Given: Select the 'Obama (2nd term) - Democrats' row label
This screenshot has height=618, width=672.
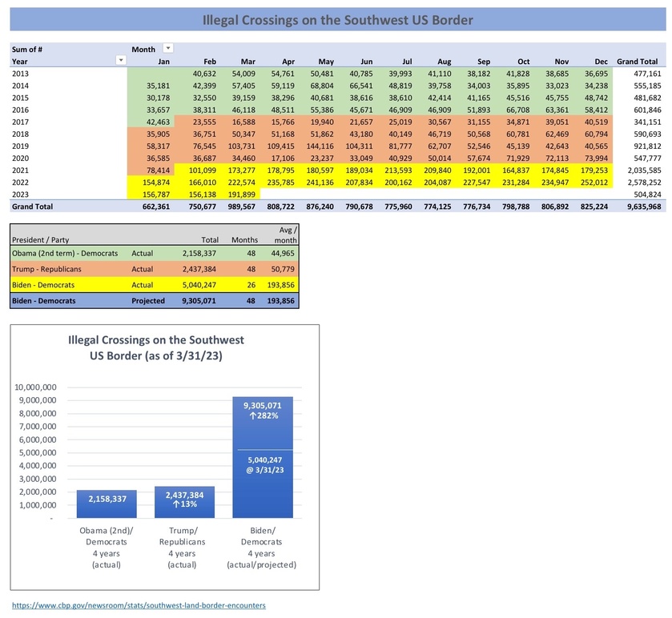Looking at the screenshot, I should pyautogui.click(x=65, y=253).
